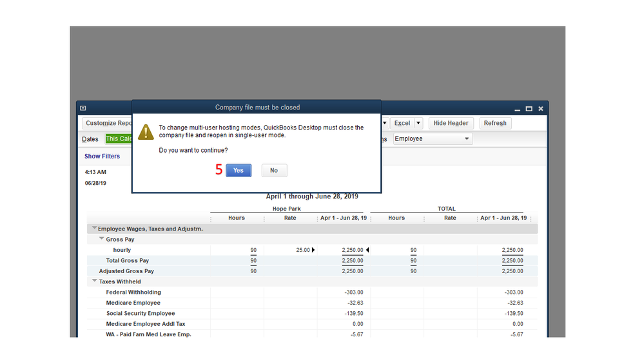Click Hope Park Rate column header

pos(290,218)
